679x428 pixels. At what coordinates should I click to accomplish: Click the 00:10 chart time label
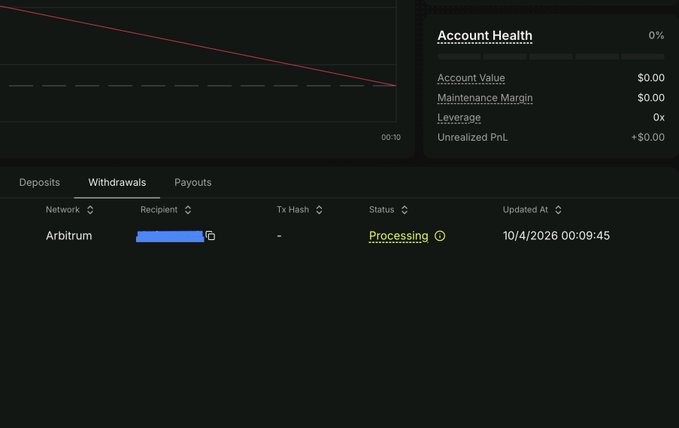(x=391, y=137)
